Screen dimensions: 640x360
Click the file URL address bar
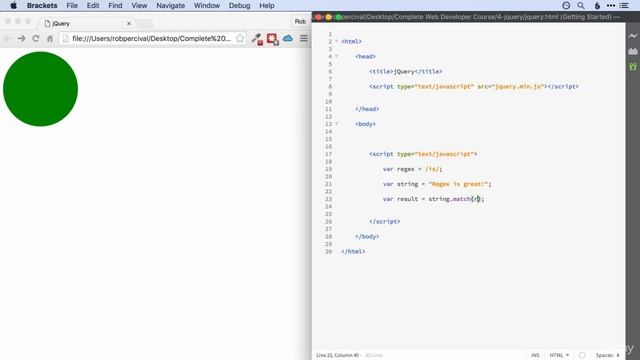click(151, 38)
